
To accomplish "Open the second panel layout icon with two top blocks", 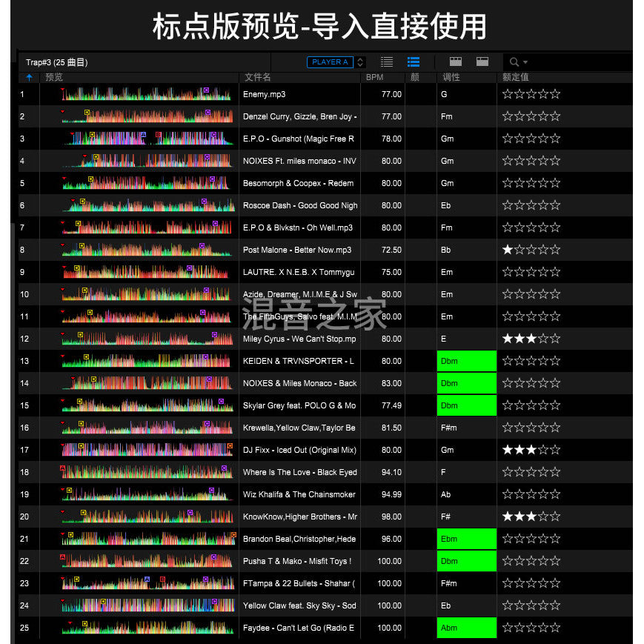I will coord(482,62).
